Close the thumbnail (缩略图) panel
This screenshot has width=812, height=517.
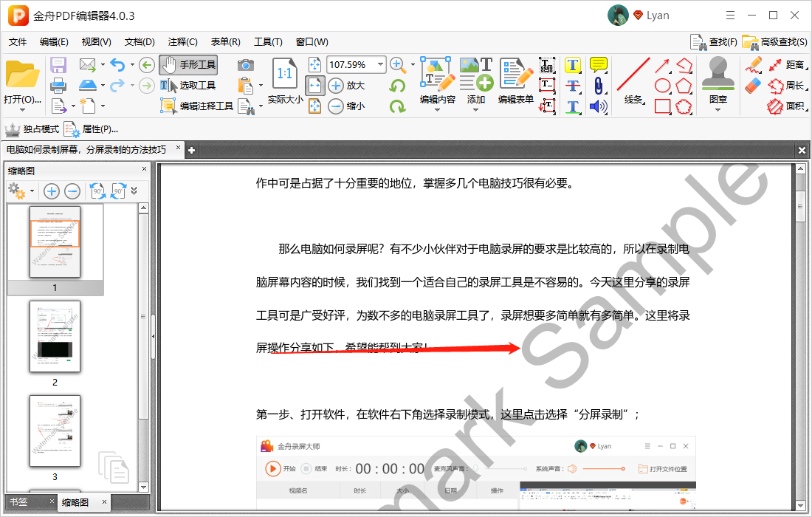[144, 169]
